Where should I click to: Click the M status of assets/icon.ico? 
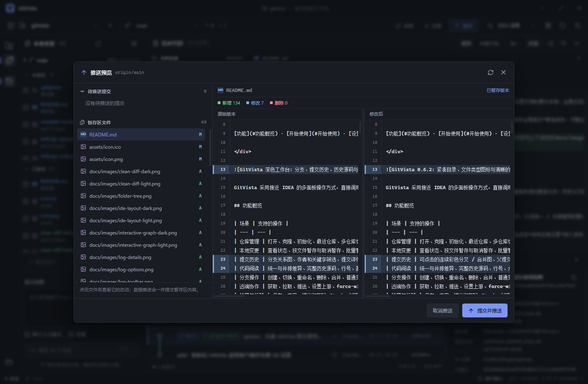coord(200,147)
